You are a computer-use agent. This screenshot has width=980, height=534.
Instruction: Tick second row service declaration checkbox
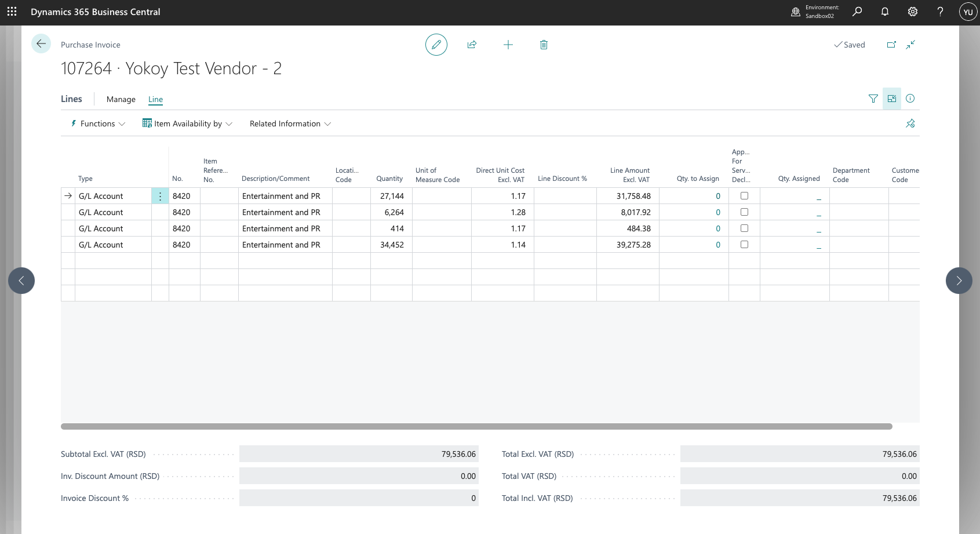[x=744, y=212]
